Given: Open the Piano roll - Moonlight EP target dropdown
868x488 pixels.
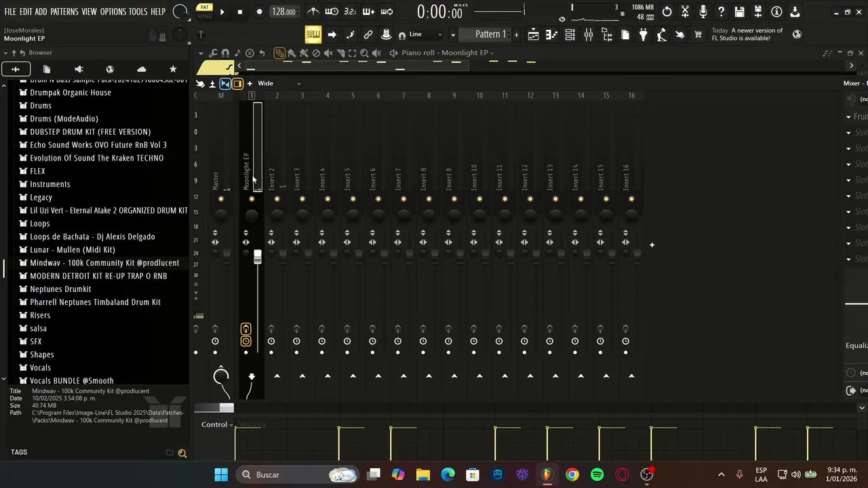Looking at the screenshot, I should point(447,53).
